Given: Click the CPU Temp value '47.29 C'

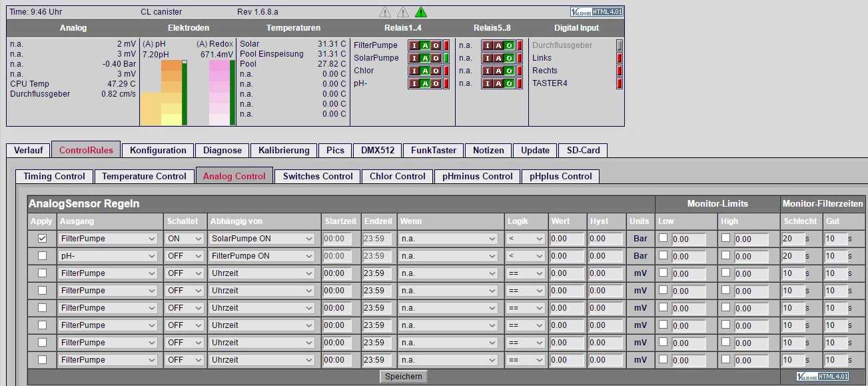Looking at the screenshot, I should pyautogui.click(x=121, y=84).
